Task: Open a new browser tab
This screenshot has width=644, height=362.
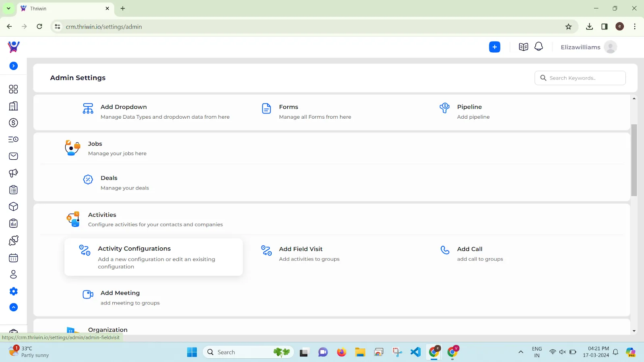Action: click(123, 8)
